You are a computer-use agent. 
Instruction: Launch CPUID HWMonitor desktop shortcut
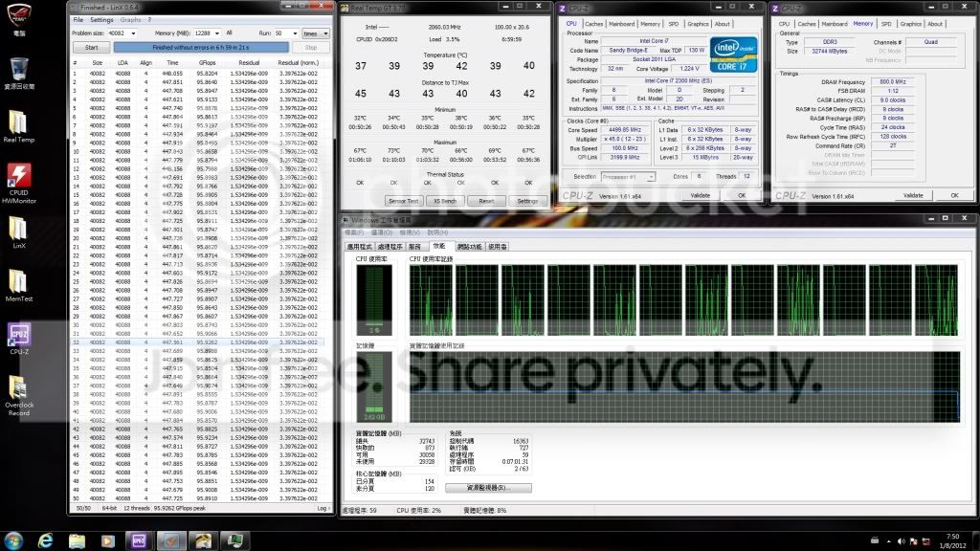pos(19,183)
